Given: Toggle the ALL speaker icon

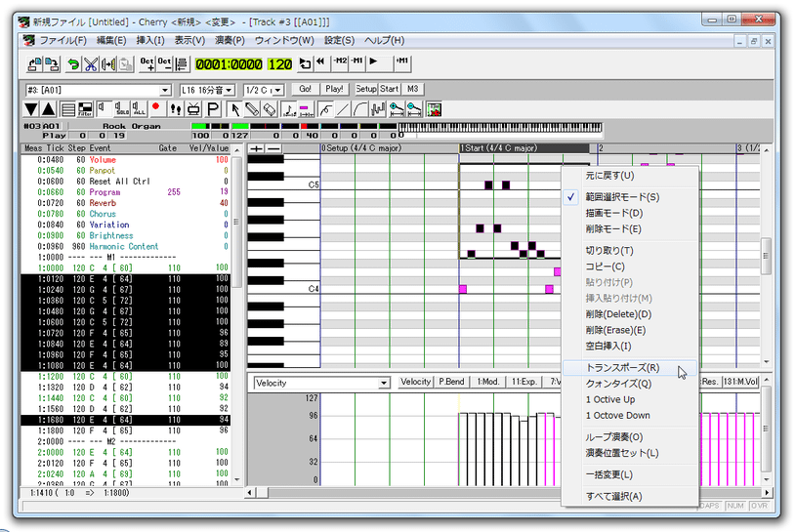Looking at the screenshot, I should [139, 109].
